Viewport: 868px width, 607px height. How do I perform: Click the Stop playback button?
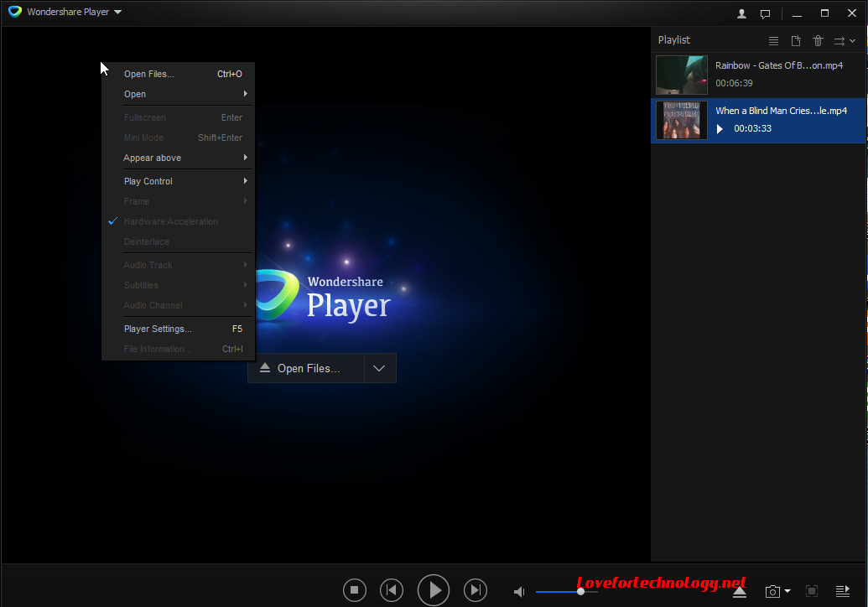[354, 590]
